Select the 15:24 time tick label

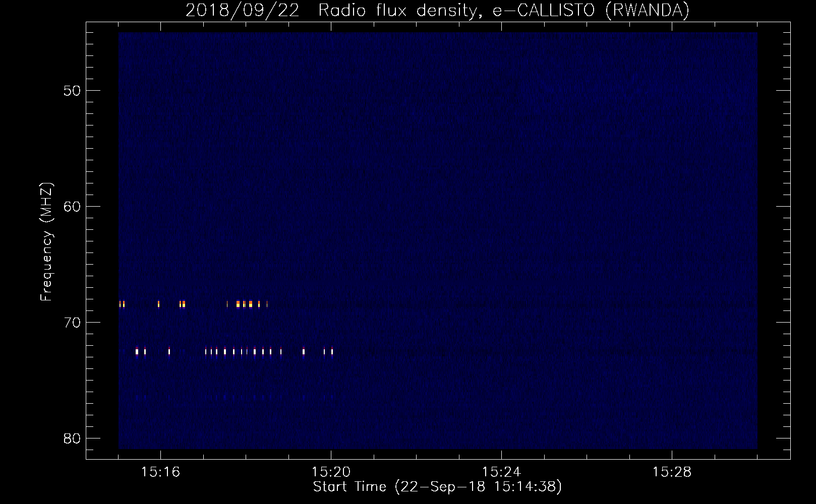(x=501, y=472)
